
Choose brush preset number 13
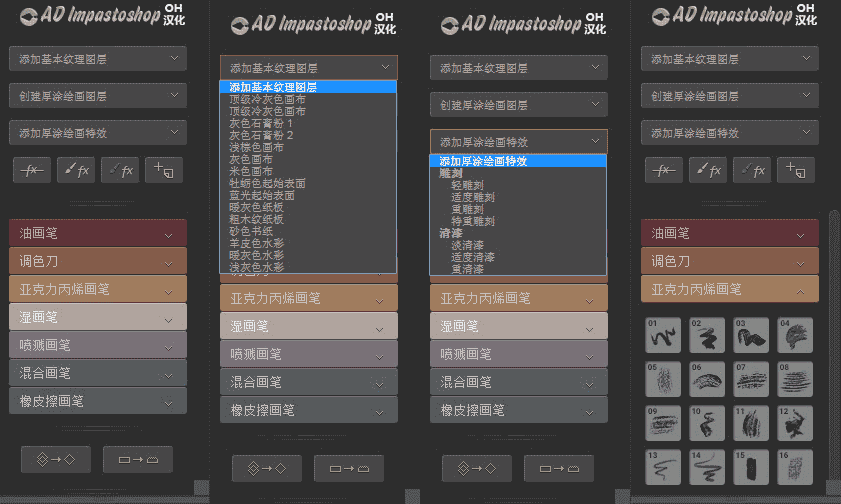(x=663, y=467)
